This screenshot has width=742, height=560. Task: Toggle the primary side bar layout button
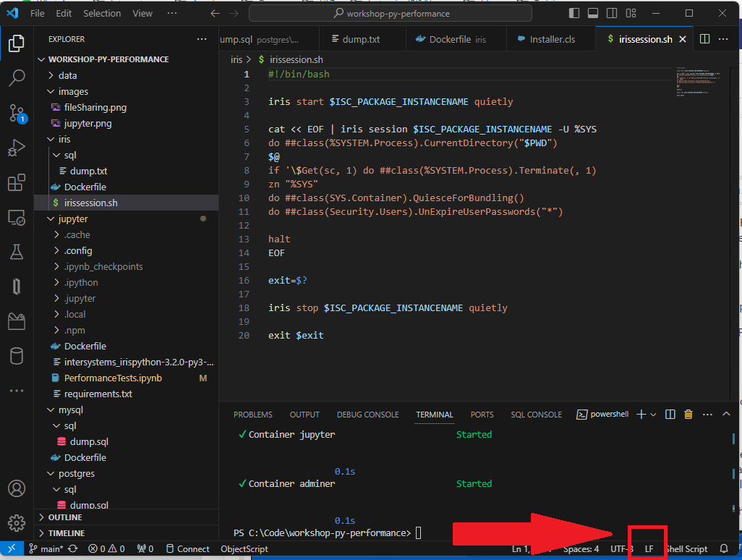[x=574, y=13]
